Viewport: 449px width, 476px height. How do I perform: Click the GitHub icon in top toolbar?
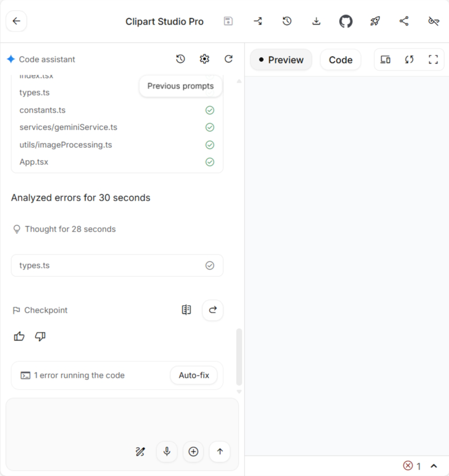pos(346,21)
